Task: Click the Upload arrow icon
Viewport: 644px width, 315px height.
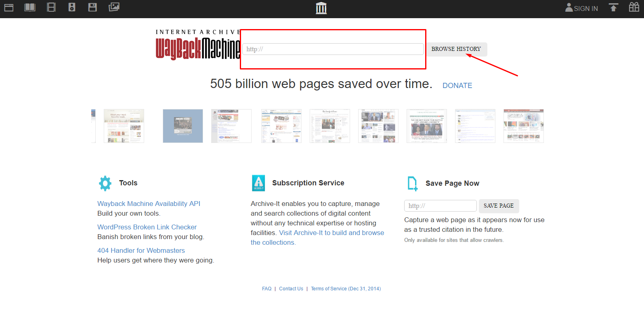Action: (613, 7)
